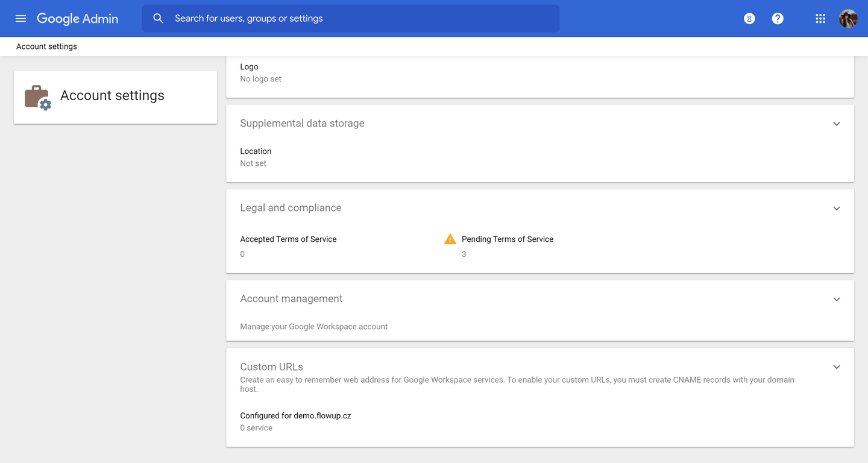The height and width of the screenshot is (463, 868).
Task: Open the main hamburger menu
Action: (x=20, y=19)
